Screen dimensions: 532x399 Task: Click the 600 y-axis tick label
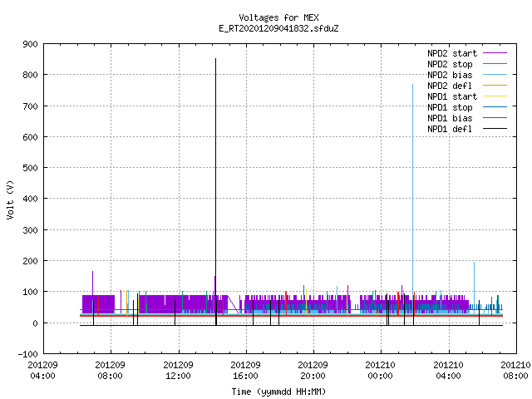pyautogui.click(x=30, y=137)
